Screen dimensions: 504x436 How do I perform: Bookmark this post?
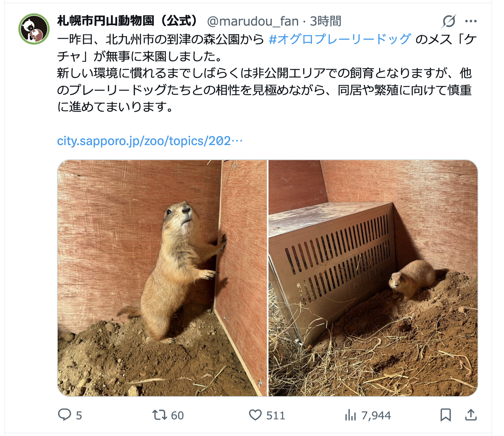click(446, 415)
